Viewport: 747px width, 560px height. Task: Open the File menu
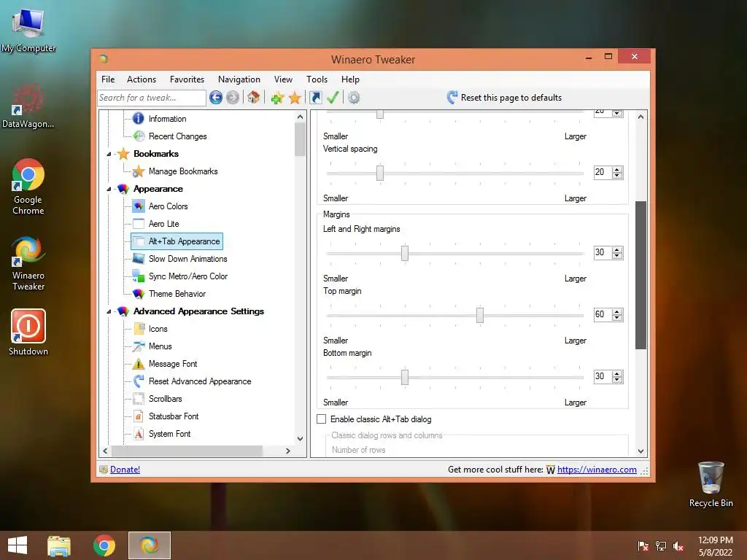(x=108, y=79)
